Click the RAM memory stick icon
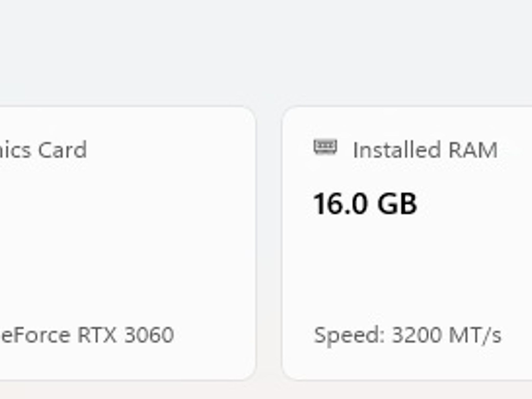Screen dimensions: 532x399 click(325, 147)
